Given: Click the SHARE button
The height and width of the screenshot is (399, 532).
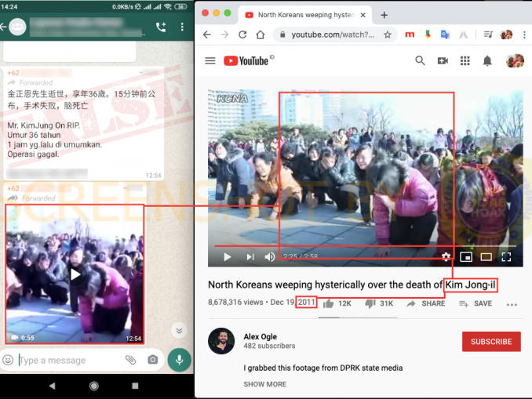Looking at the screenshot, I should point(426,303).
